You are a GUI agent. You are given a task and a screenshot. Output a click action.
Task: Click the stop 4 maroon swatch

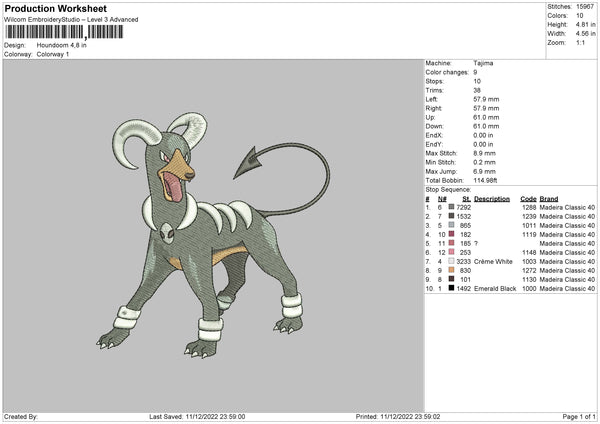tap(452, 234)
